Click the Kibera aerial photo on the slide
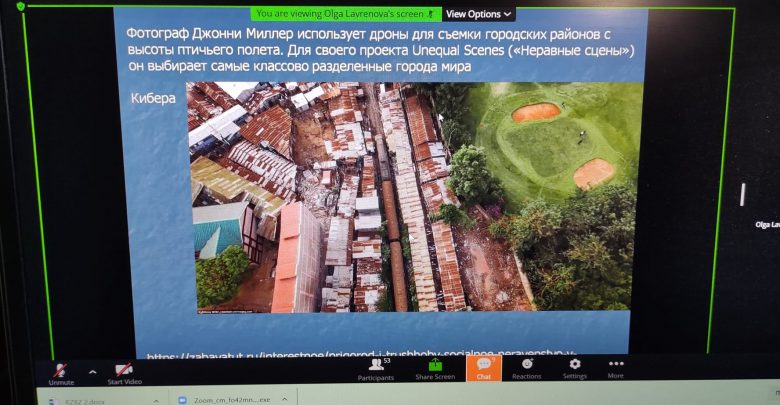Image resolution: width=780 pixels, height=405 pixels. click(414, 197)
